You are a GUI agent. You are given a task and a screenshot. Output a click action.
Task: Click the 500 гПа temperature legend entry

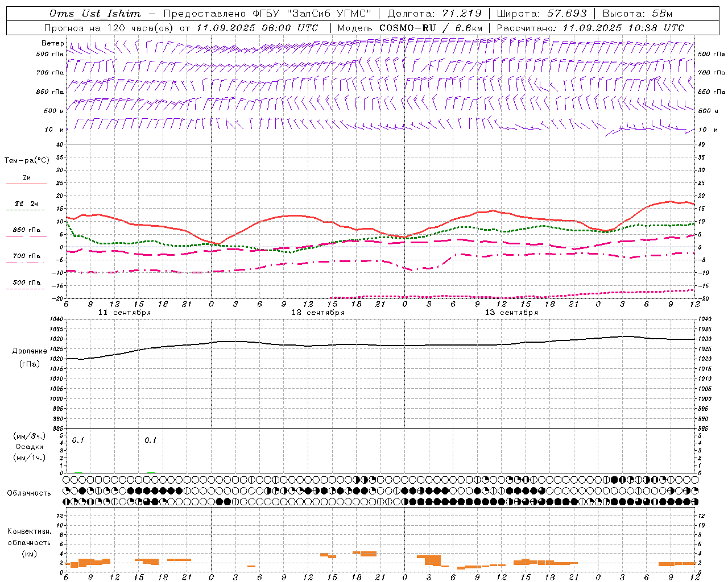pyautogui.click(x=26, y=282)
